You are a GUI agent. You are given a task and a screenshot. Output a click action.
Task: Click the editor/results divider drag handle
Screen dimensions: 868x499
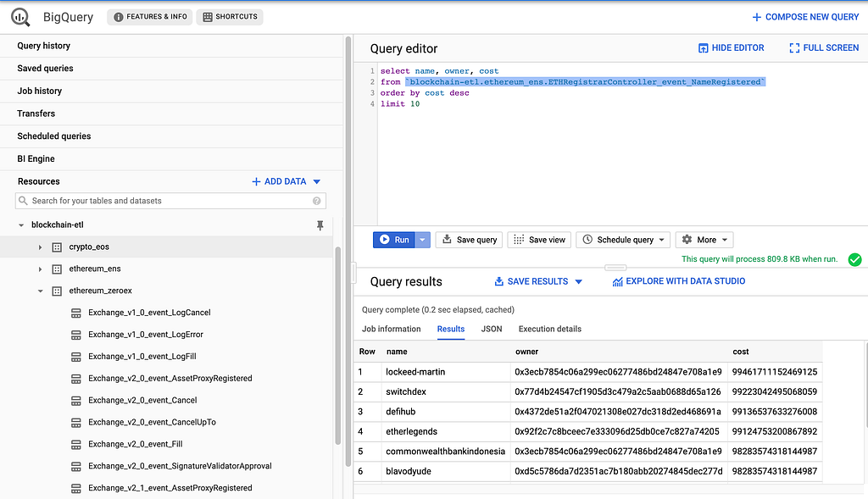(615, 268)
